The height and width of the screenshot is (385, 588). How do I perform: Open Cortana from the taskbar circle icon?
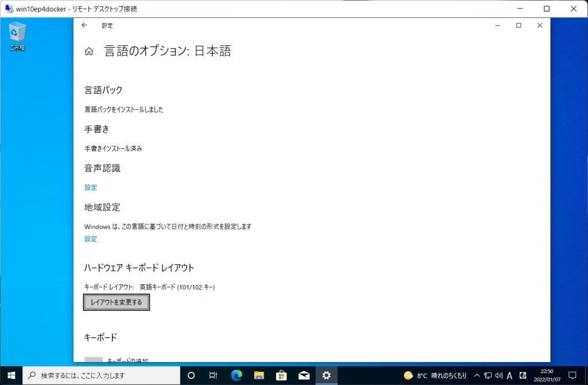[191, 375]
